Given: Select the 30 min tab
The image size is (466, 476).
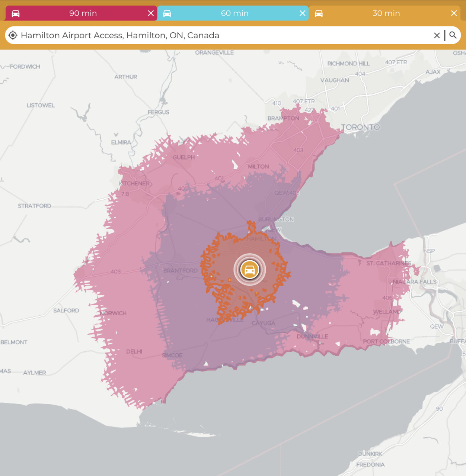Looking at the screenshot, I should pyautogui.click(x=386, y=13).
